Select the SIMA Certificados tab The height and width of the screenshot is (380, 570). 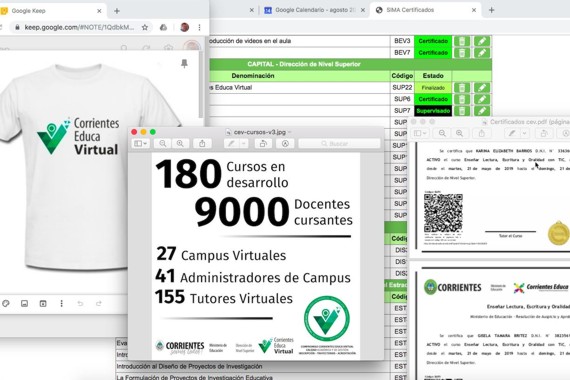(425, 10)
